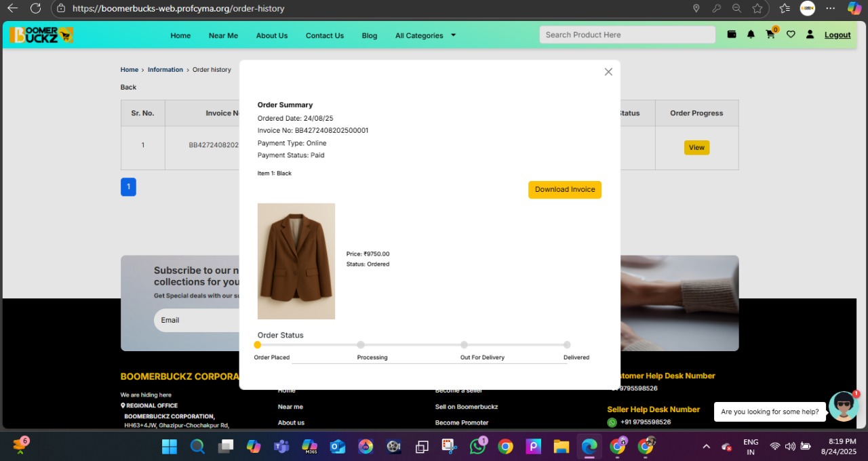Download the invoice for this order
Screen dimensions: 868x461
click(564, 190)
